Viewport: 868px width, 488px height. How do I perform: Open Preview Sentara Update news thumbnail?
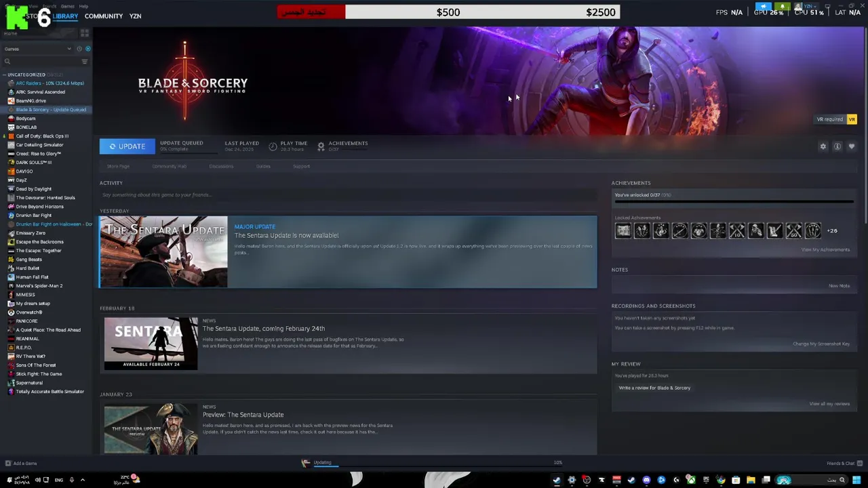pyautogui.click(x=151, y=430)
